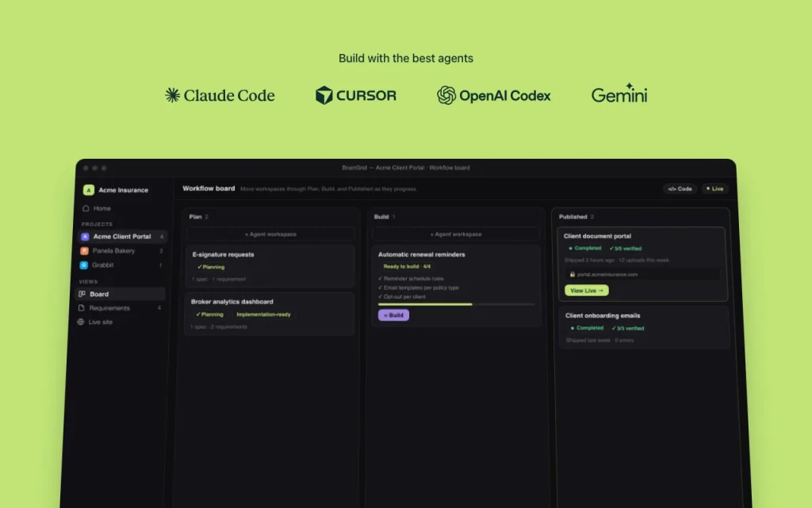Click the OpenAI Codex wordmark text
Image resolution: width=812 pixels, height=508 pixels.
coord(504,96)
